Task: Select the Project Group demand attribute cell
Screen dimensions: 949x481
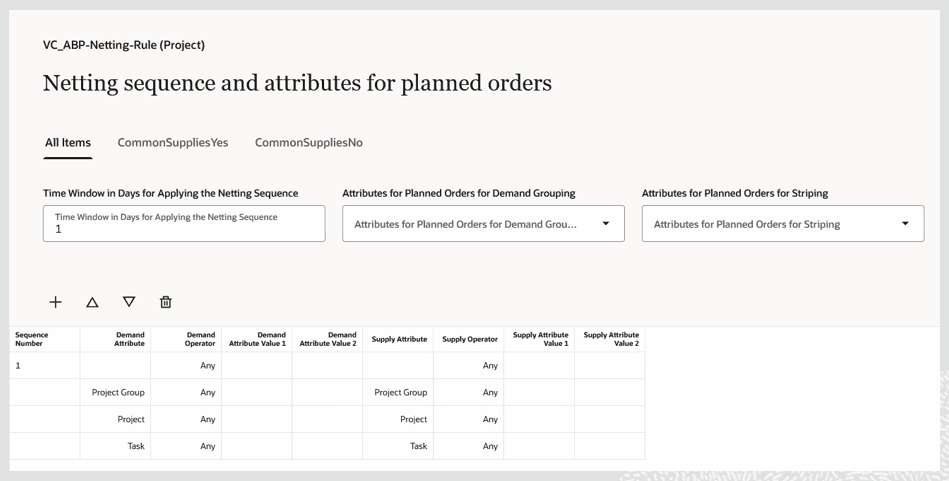Action: (116, 393)
